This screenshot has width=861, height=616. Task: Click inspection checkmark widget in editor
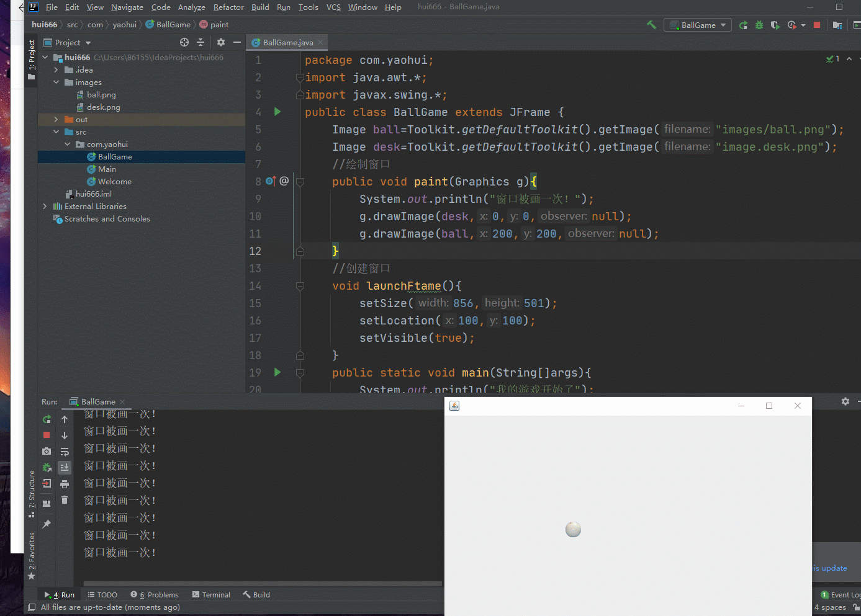point(832,59)
